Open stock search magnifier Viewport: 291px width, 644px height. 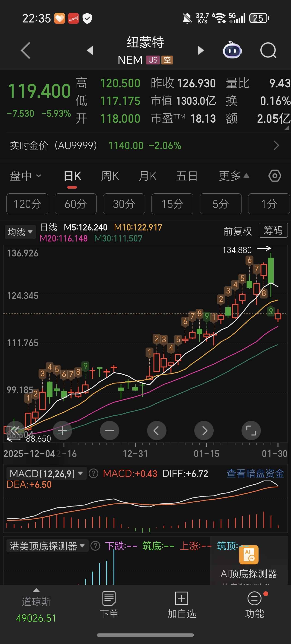268,51
